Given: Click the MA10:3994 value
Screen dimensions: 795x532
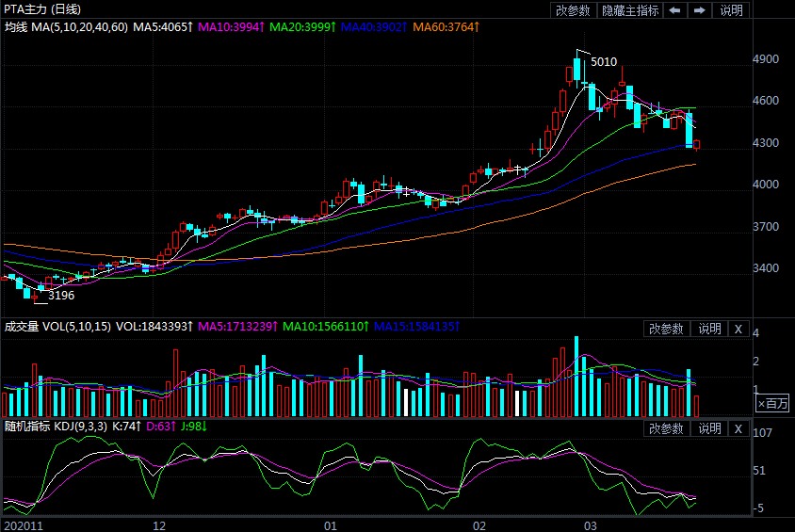Looking at the screenshot, I should [x=231, y=27].
